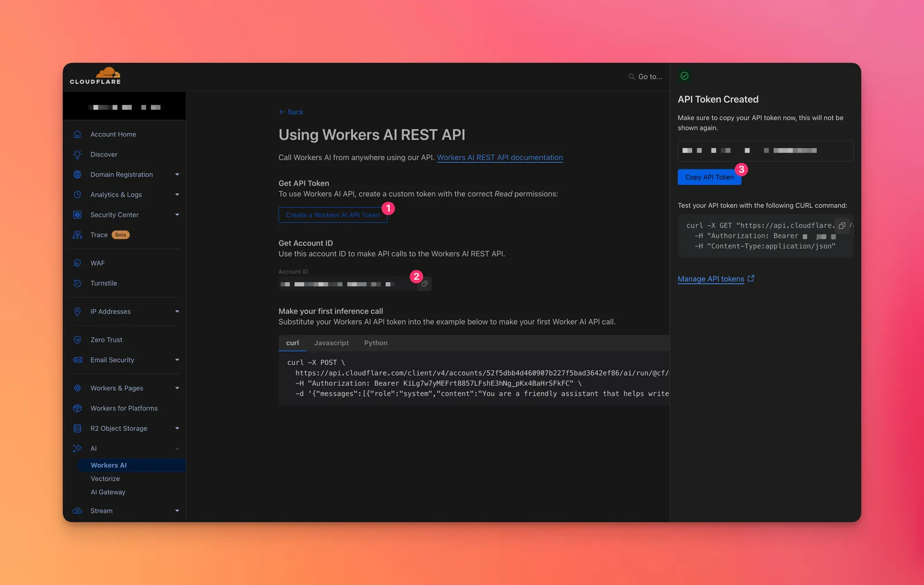Image resolution: width=924 pixels, height=585 pixels.
Task: Click Create a Workers AI API Token
Action: [x=333, y=215]
